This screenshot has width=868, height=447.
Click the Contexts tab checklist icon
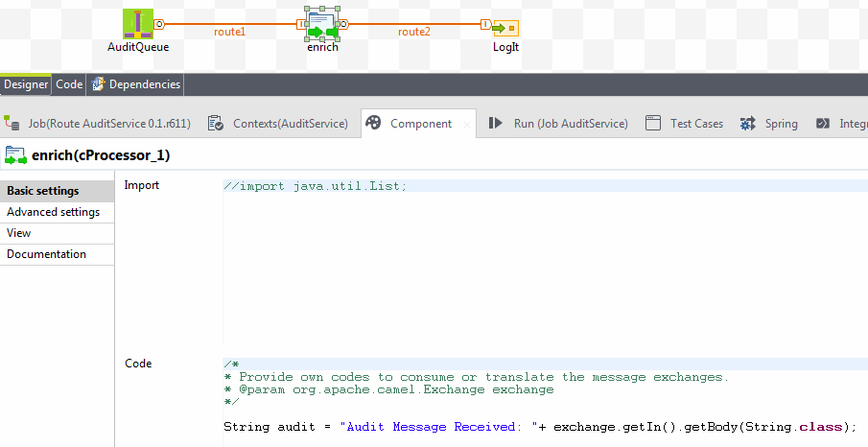[216, 123]
